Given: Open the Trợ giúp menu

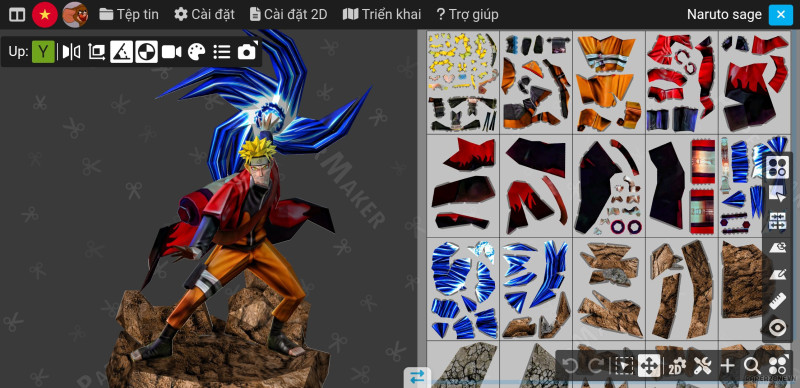Looking at the screenshot, I should click(x=467, y=14).
